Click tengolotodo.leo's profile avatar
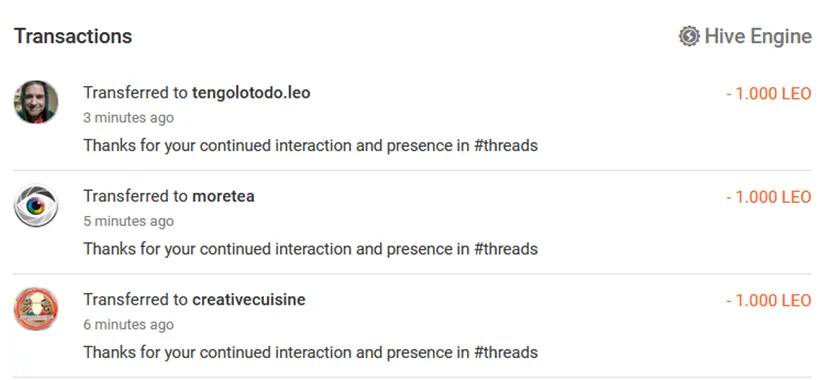 point(36,102)
